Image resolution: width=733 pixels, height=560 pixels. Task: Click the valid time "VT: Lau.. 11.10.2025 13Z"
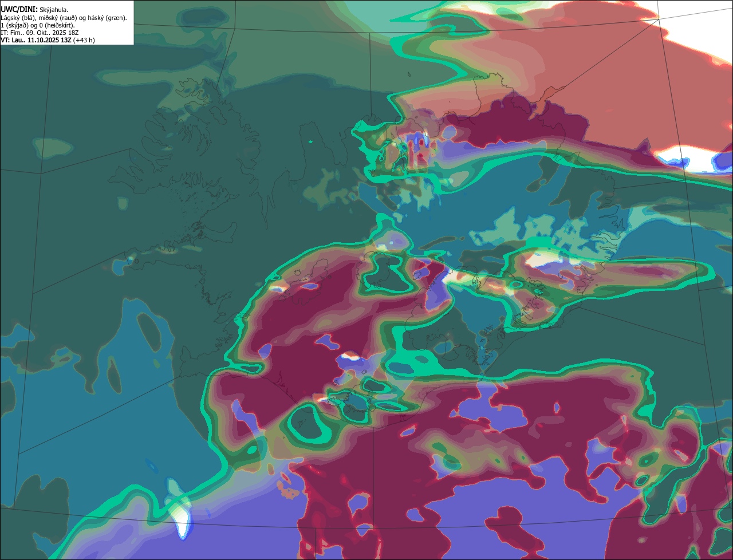(36, 40)
